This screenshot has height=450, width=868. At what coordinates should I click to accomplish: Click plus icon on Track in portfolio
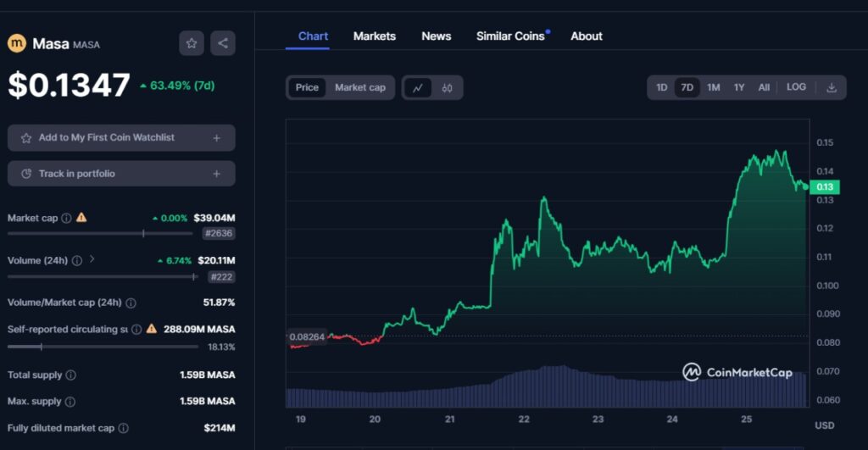point(216,174)
